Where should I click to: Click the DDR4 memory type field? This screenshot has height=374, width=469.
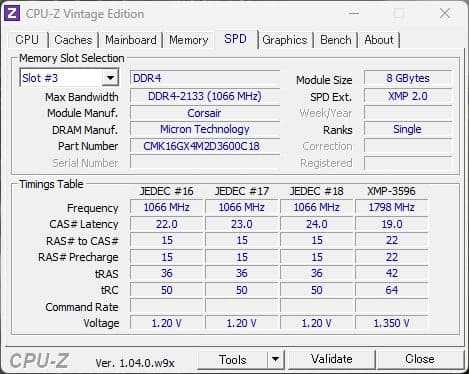[x=205, y=78]
